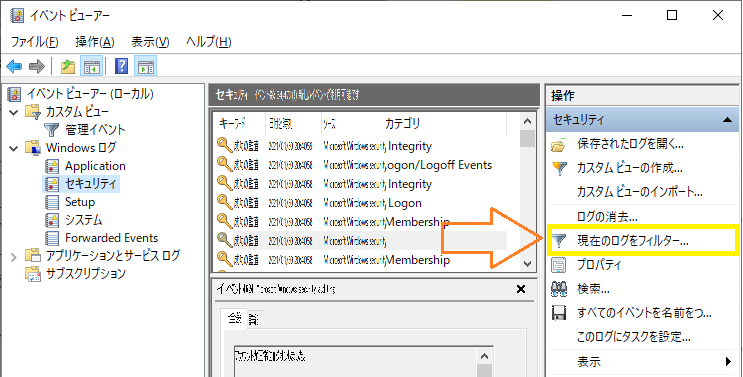The width and height of the screenshot is (743, 377).
Task: Click event list scrollbar down arrow
Action: coord(527,264)
